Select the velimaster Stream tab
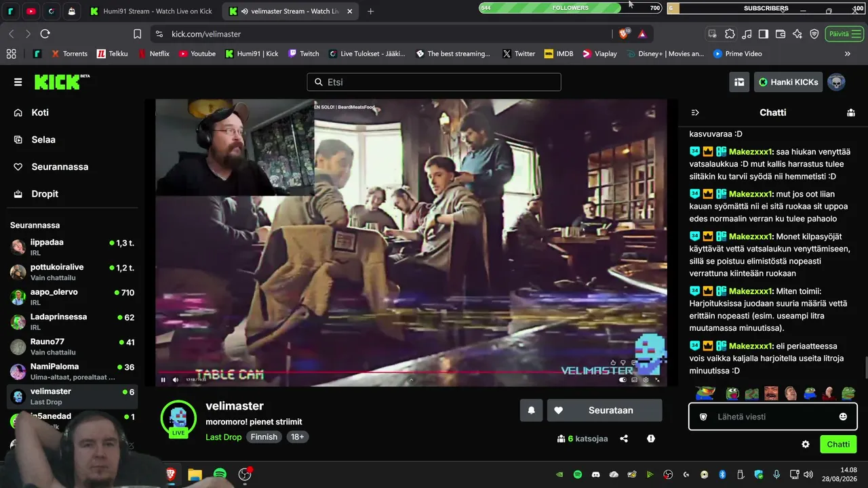The height and width of the screenshot is (488, 868). point(291,12)
